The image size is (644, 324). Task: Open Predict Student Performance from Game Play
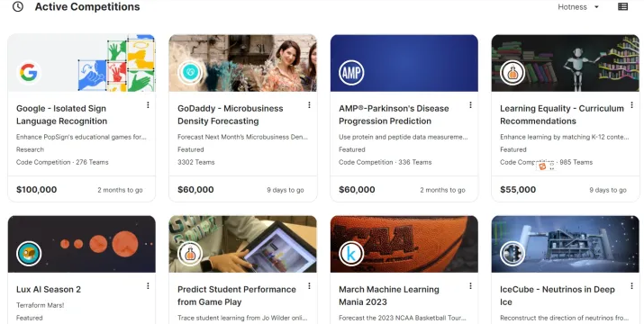[x=237, y=295]
